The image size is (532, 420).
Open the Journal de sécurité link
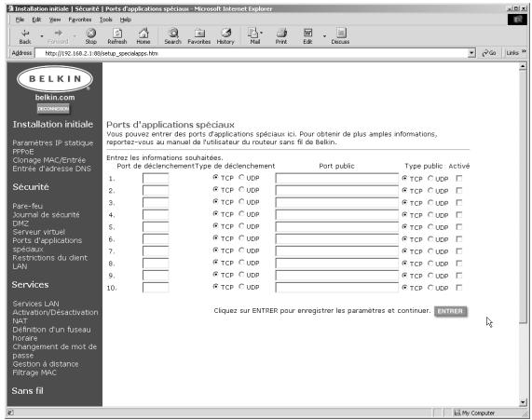46,215
